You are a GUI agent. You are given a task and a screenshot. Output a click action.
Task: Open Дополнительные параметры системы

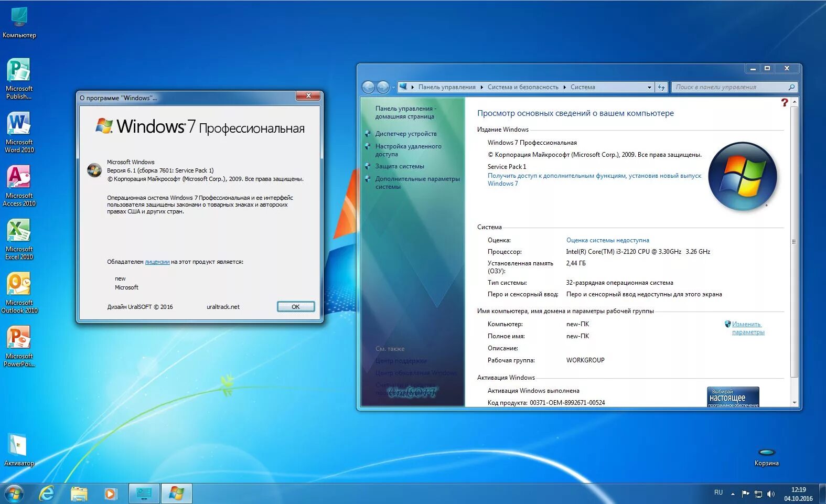(x=417, y=183)
